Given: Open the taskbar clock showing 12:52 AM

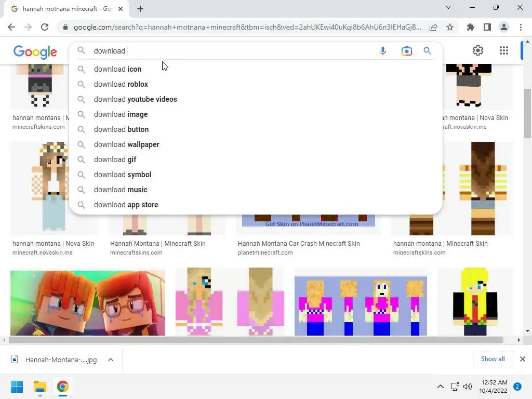Looking at the screenshot, I should pyautogui.click(x=494, y=387).
